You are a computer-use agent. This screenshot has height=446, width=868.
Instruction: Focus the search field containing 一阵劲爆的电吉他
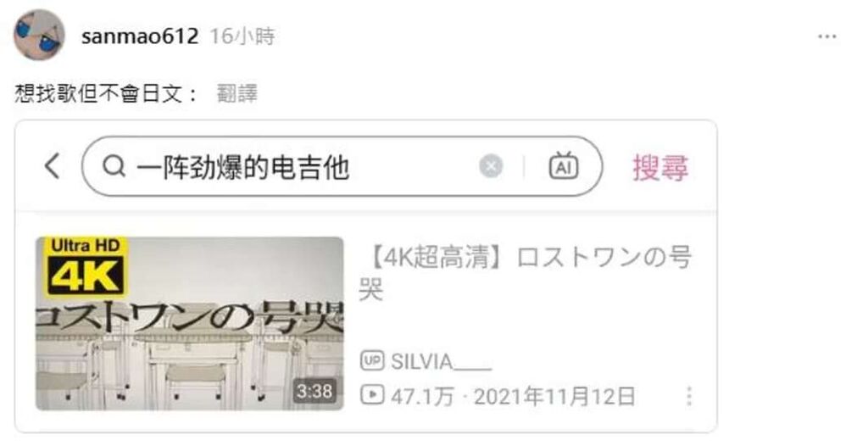click(x=342, y=166)
